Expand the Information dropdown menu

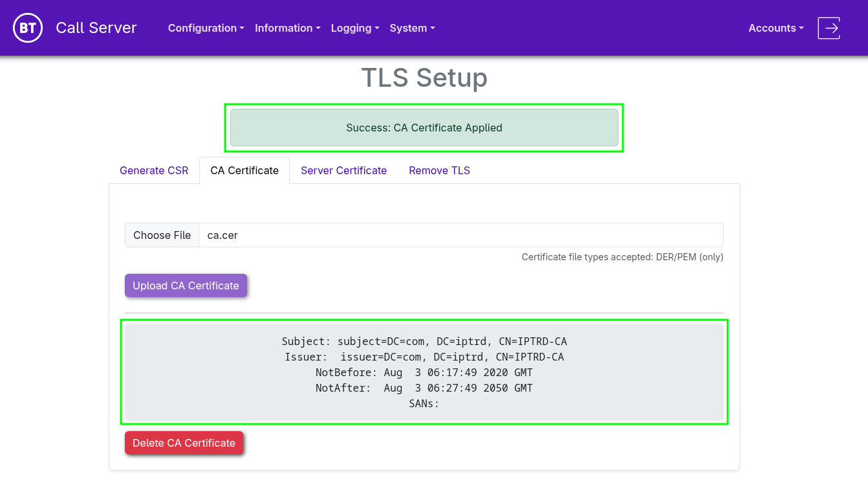point(288,28)
